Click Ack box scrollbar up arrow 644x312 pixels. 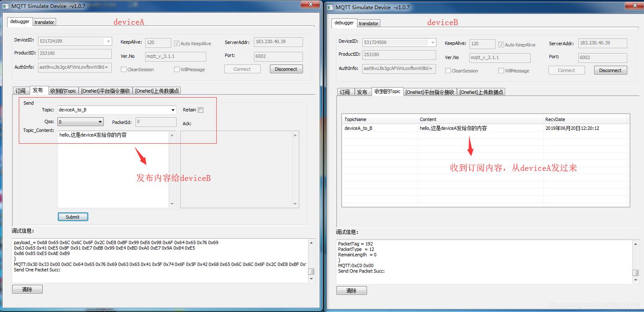[x=296, y=135]
